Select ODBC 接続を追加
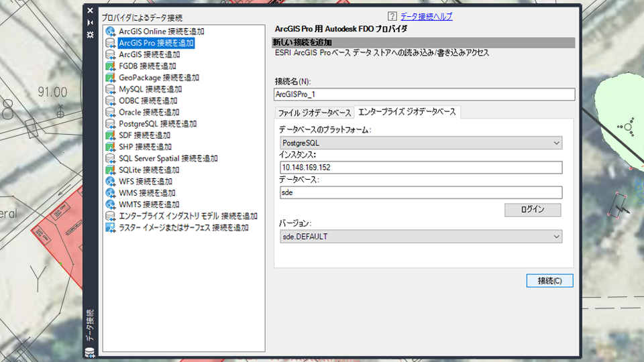The height and width of the screenshot is (362, 644). point(148,101)
